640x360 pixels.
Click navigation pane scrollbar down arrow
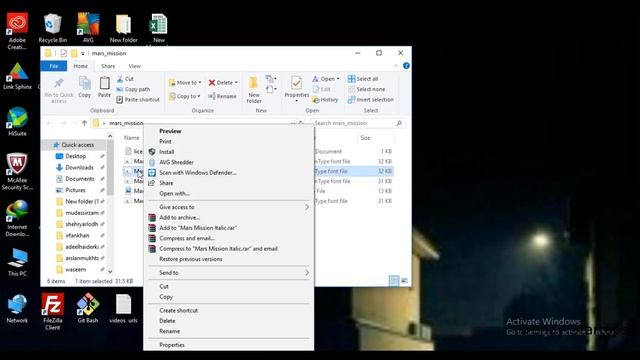[110, 271]
